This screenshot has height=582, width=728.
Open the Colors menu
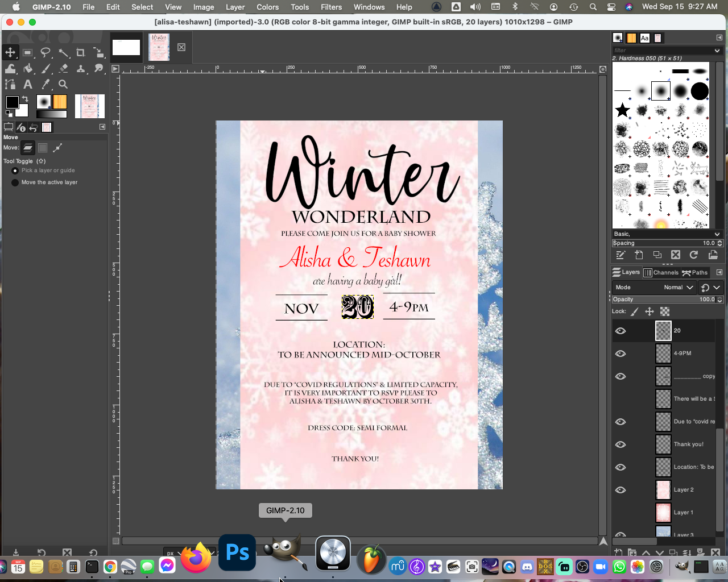(x=267, y=7)
